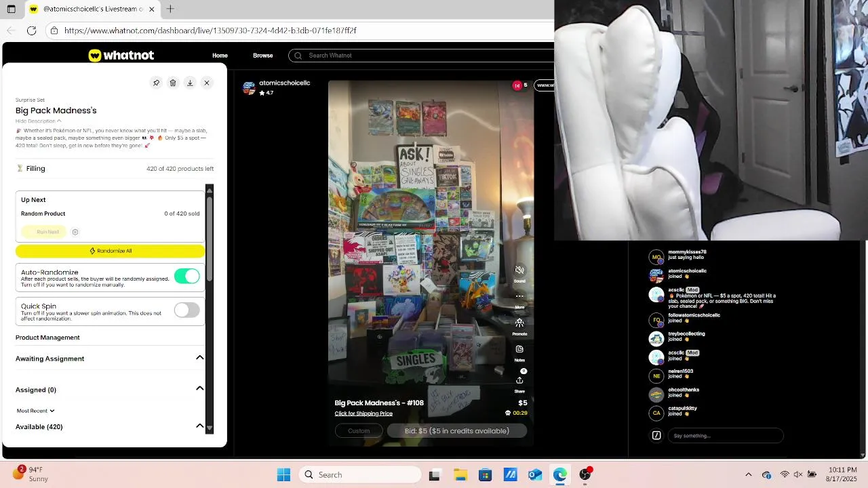Collapse description via Hide Description
This screenshot has height=488, width=868.
(38, 121)
